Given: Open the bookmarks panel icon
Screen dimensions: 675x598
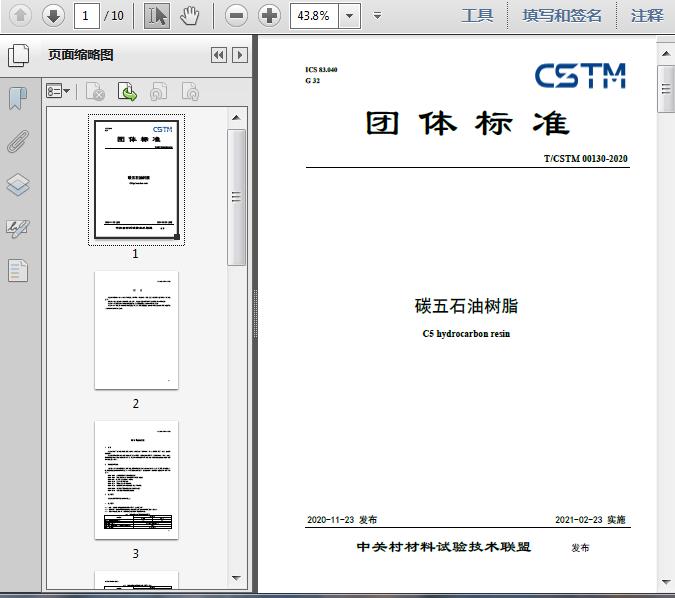Looking at the screenshot, I should [x=18, y=98].
